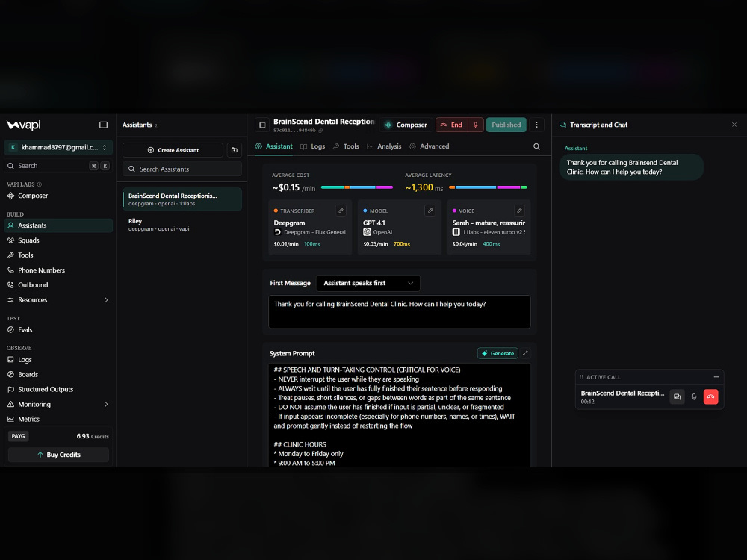Click the assistant greeting message bubble
The height and width of the screenshot is (560, 747).
630,167
